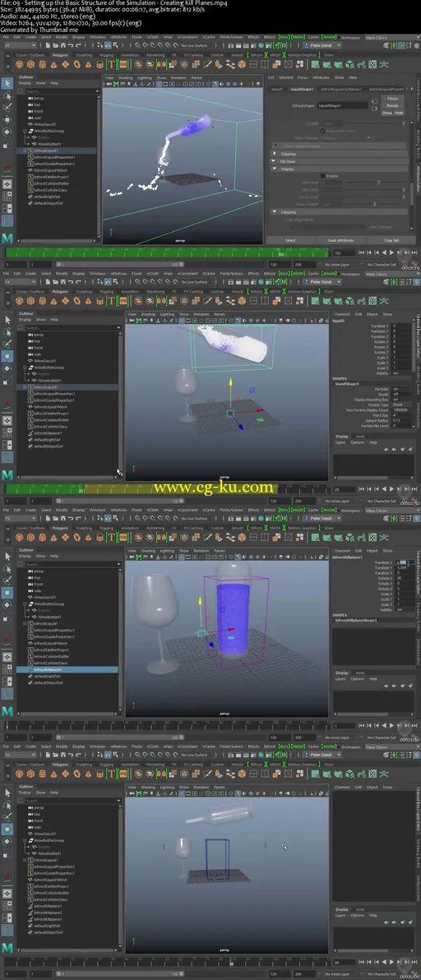Click play forward in the first frame's playback controls
Image resolution: width=421 pixels, height=980 pixels.
(391, 252)
